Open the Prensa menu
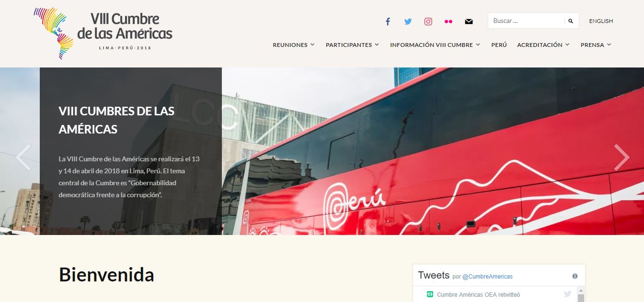 coord(596,45)
